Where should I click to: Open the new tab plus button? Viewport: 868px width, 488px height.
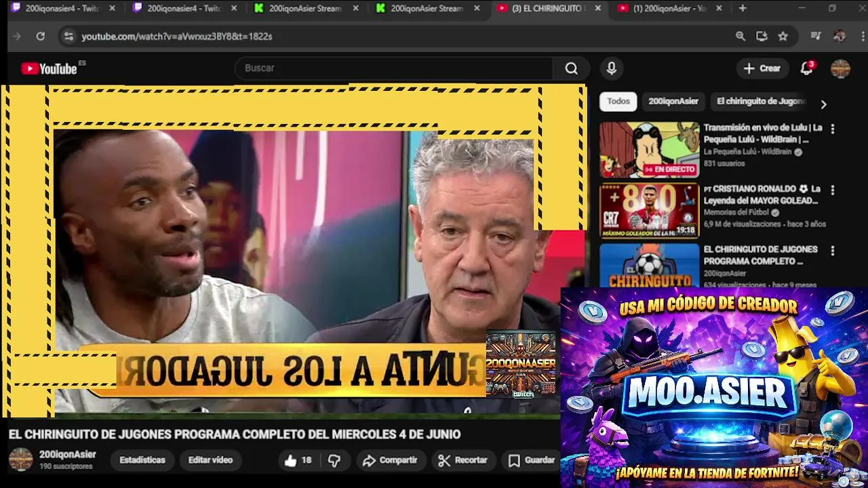click(743, 8)
